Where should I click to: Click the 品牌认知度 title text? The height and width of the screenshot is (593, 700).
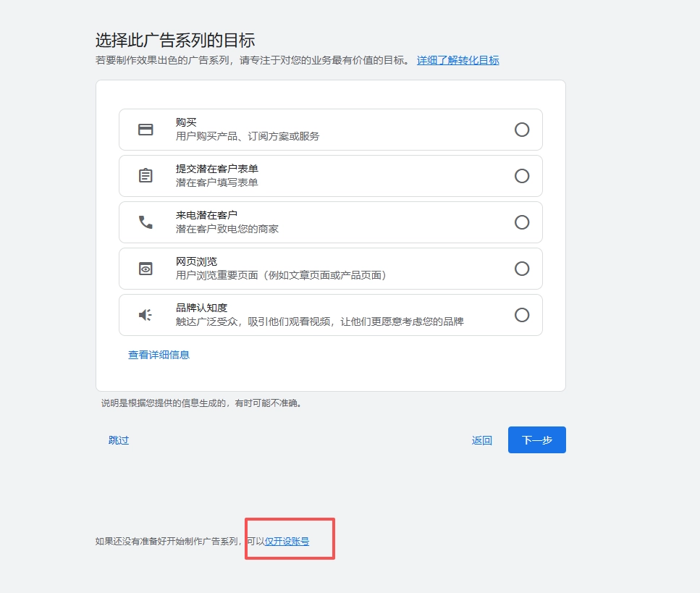[x=202, y=308]
